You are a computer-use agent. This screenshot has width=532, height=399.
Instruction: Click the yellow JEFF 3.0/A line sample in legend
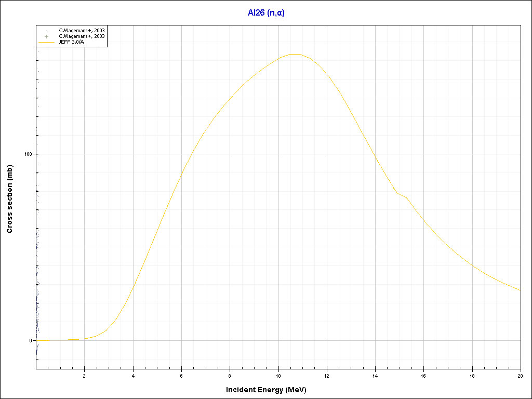47,42
